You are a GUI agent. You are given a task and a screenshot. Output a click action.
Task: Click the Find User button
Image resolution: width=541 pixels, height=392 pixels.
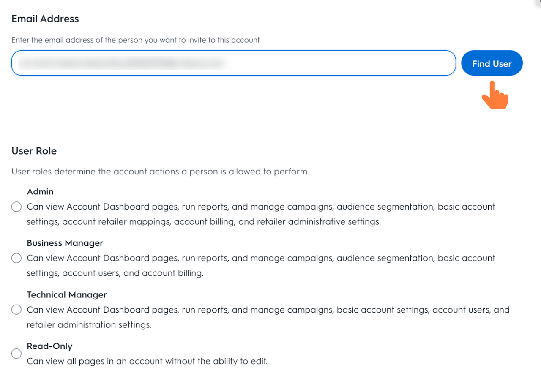pyautogui.click(x=492, y=63)
